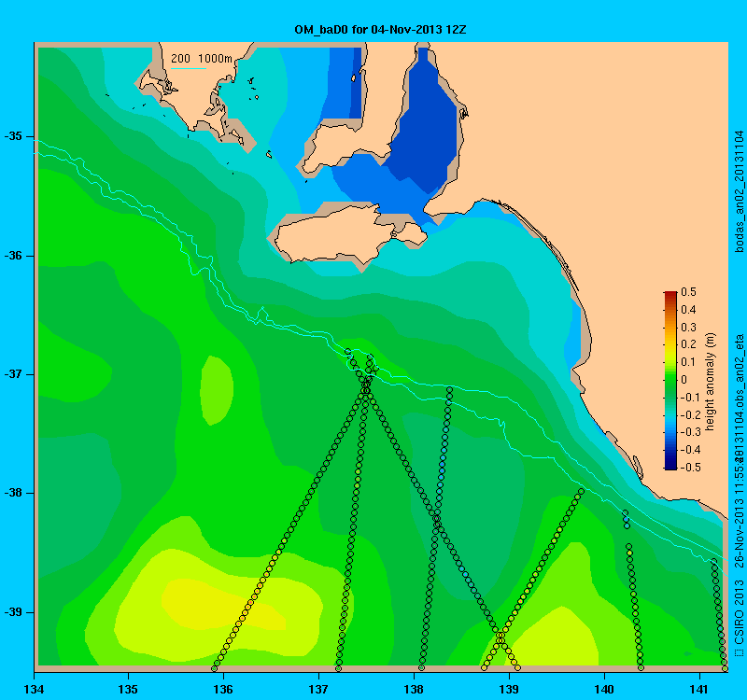Click the colorbar label positive '0.1'
This screenshot has height=700, width=747.
688,362
